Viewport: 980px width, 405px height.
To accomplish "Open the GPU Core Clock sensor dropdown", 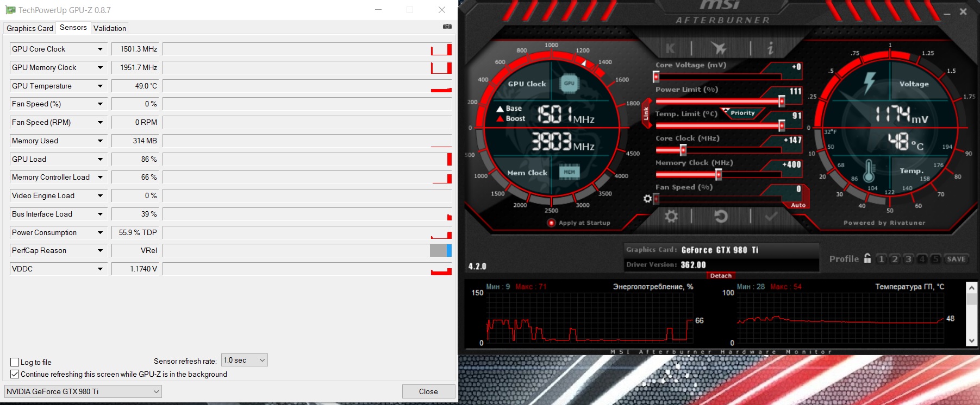I will pos(100,49).
